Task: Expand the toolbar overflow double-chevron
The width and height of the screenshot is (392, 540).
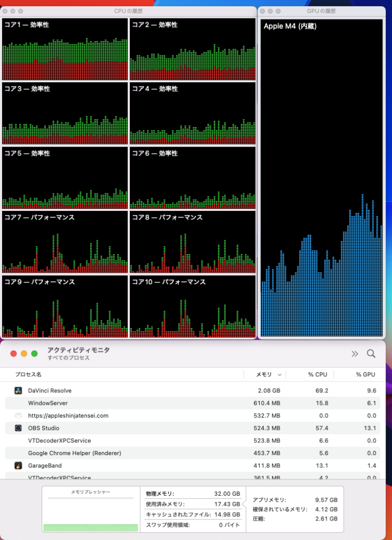Action: (355, 354)
